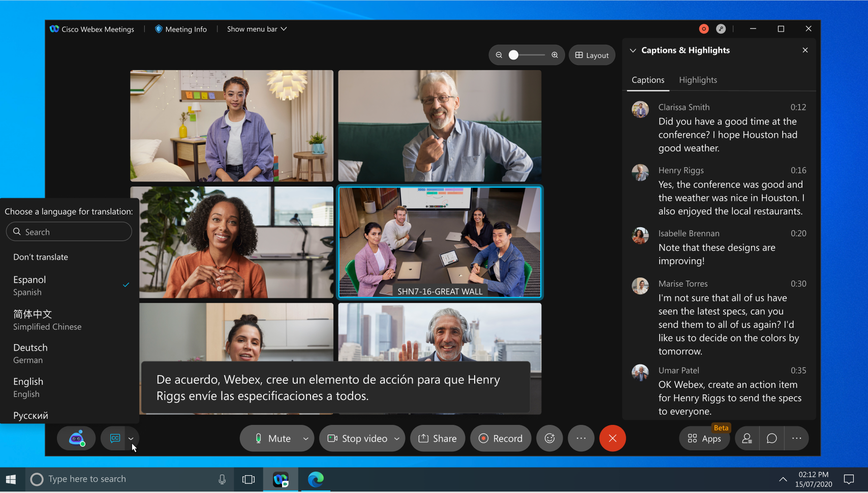
Task: Click Isabelle Brennan's avatar in captions
Action: click(x=640, y=235)
